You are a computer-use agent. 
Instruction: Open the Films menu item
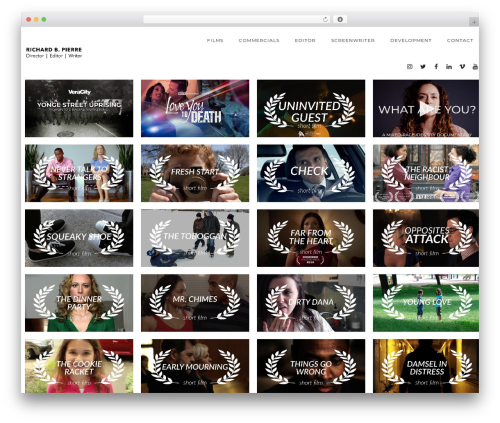[215, 40]
